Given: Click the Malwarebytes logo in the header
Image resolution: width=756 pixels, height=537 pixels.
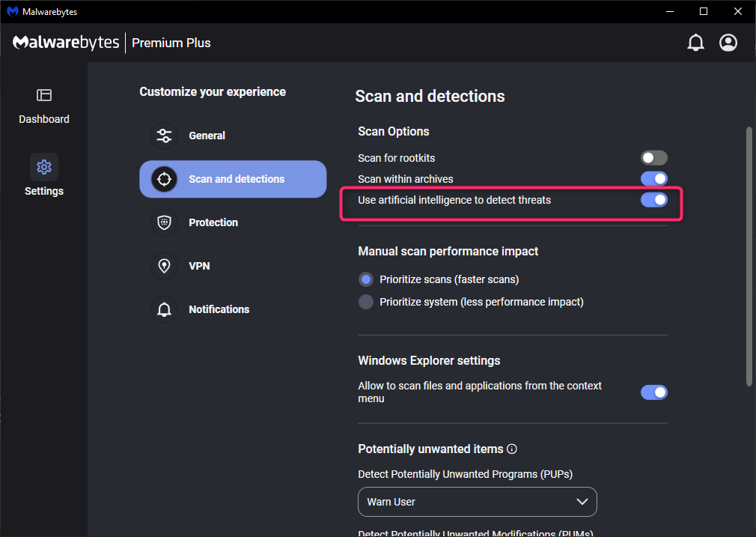Looking at the screenshot, I should coord(66,43).
